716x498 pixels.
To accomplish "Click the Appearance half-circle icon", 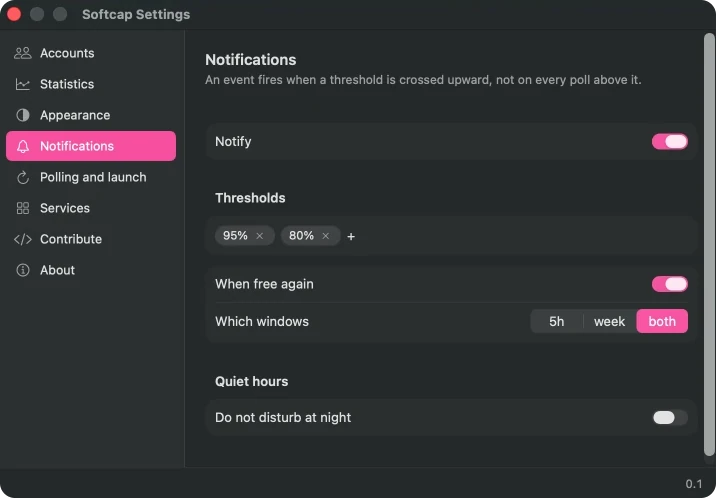I will point(22,115).
